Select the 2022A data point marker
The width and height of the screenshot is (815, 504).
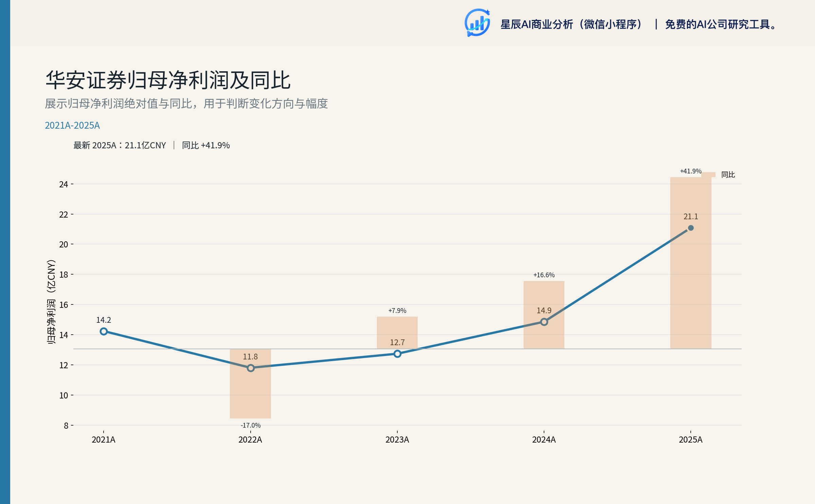point(251,368)
